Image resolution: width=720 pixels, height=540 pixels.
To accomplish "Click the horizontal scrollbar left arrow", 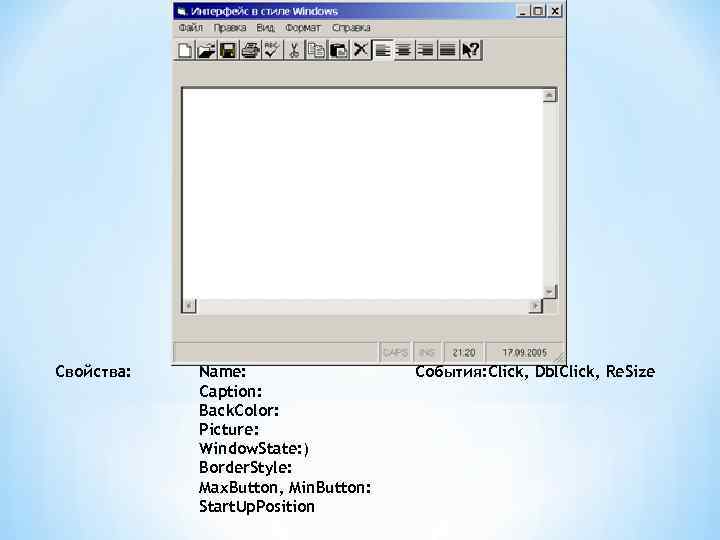I will tap(189, 306).
